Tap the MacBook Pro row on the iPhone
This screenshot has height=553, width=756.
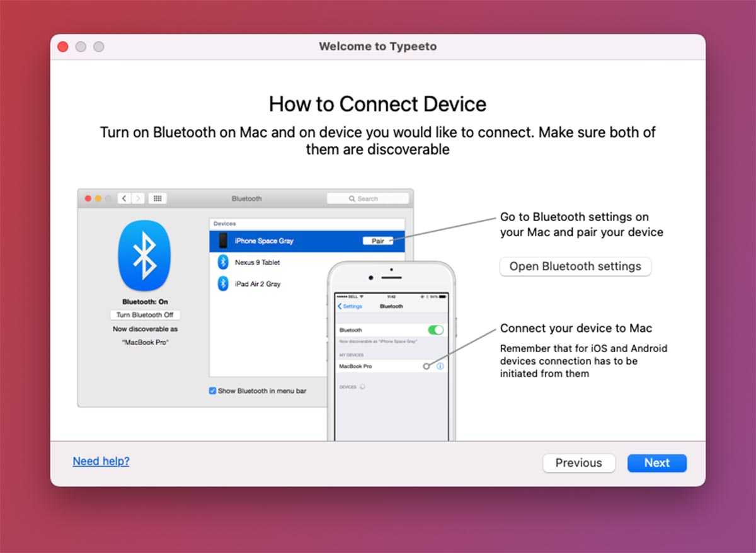391,366
